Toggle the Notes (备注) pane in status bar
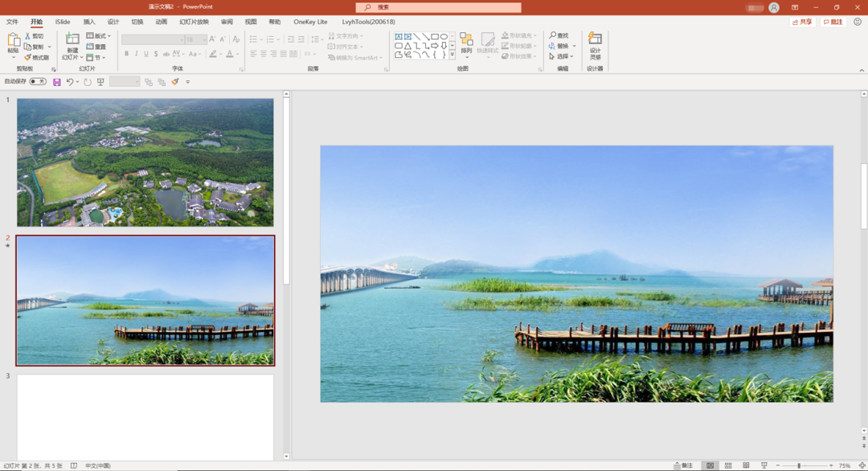 click(x=683, y=465)
